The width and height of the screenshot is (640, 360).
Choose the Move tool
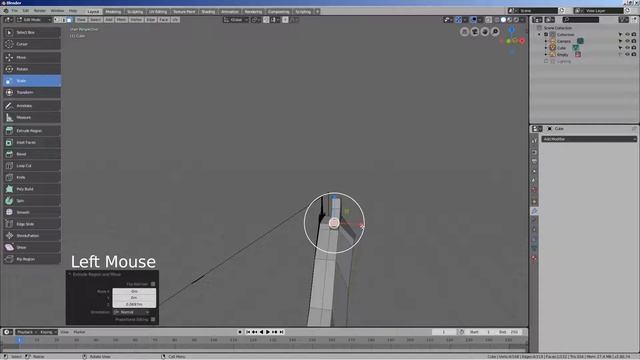(x=32, y=58)
